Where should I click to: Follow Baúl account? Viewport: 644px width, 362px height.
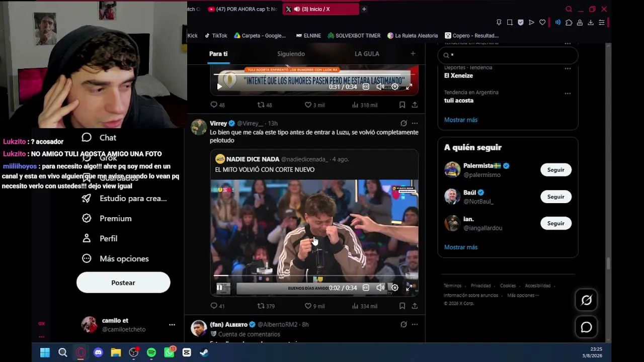click(556, 197)
